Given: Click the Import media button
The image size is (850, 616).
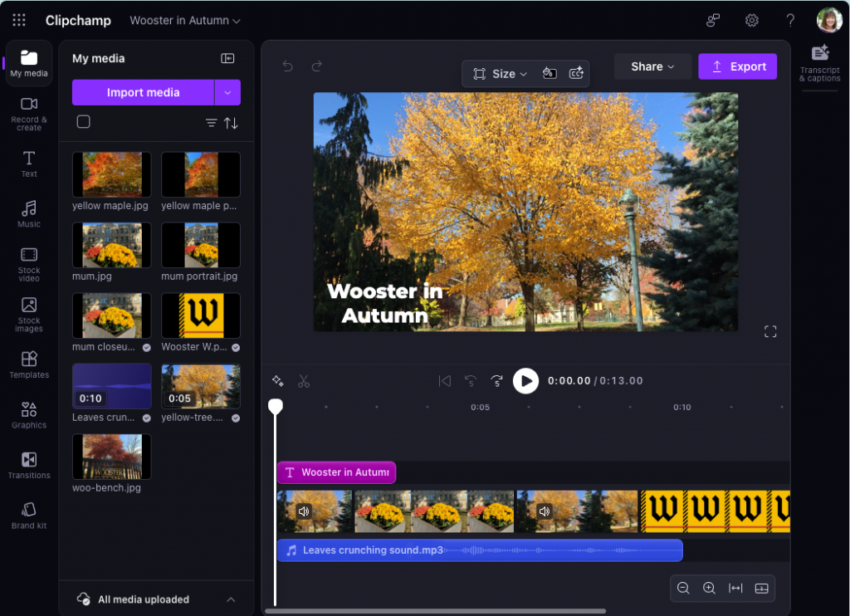Looking at the screenshot, I should 143,92.
